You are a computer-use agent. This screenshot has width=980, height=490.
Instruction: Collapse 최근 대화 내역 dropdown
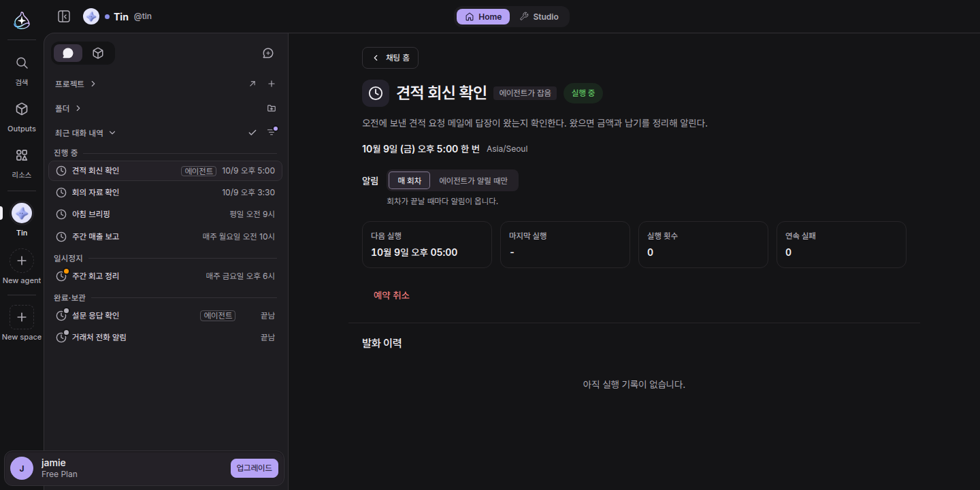click(112, 133)
